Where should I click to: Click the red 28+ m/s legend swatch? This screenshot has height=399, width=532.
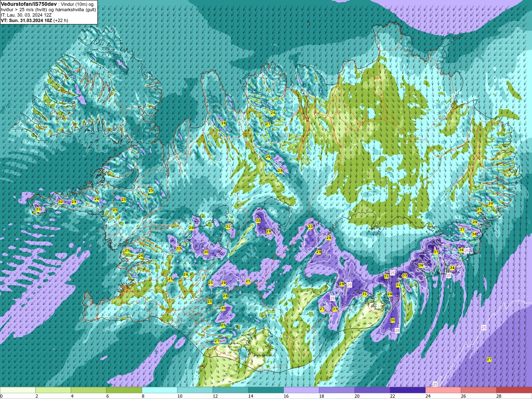click(x=514, y=390)
